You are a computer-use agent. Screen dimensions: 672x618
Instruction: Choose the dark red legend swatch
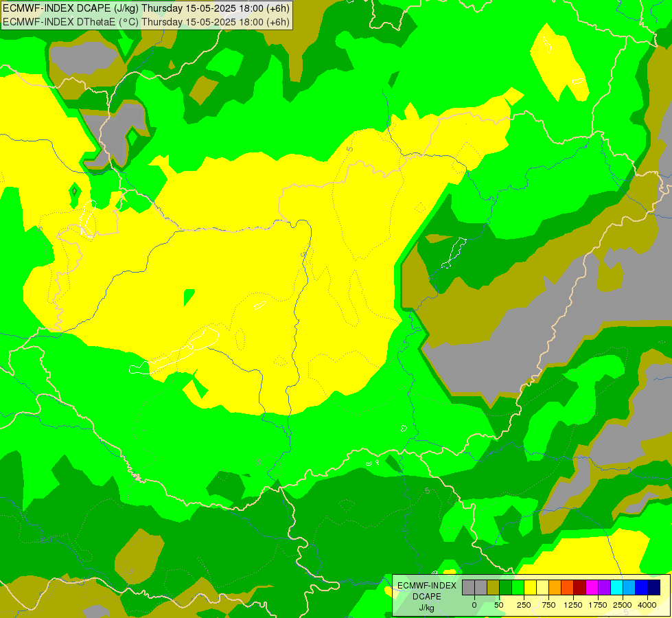[x=580, y=588]
